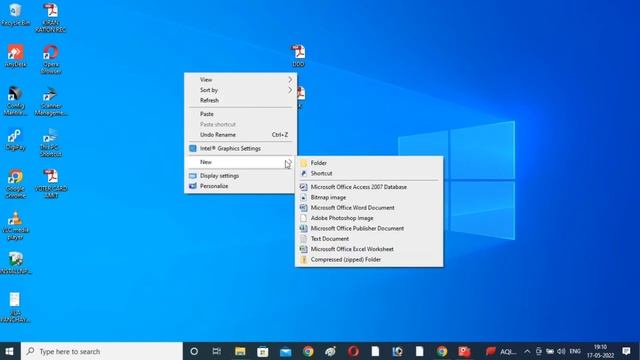The height and width of the screenshot is (360, 640).
Task: Expand the View submenu arrow
Action: (290, 80)
